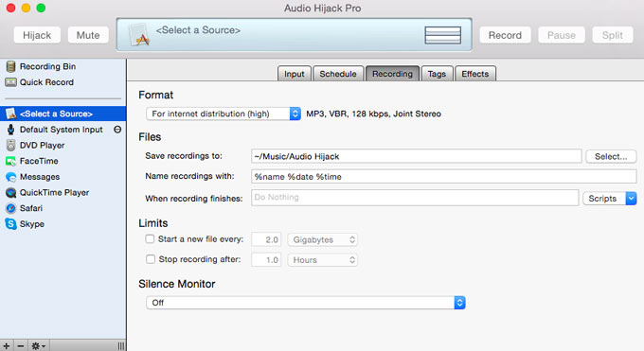Select Default System Input microphone icon
644x351 pixels.
point(10,130)
